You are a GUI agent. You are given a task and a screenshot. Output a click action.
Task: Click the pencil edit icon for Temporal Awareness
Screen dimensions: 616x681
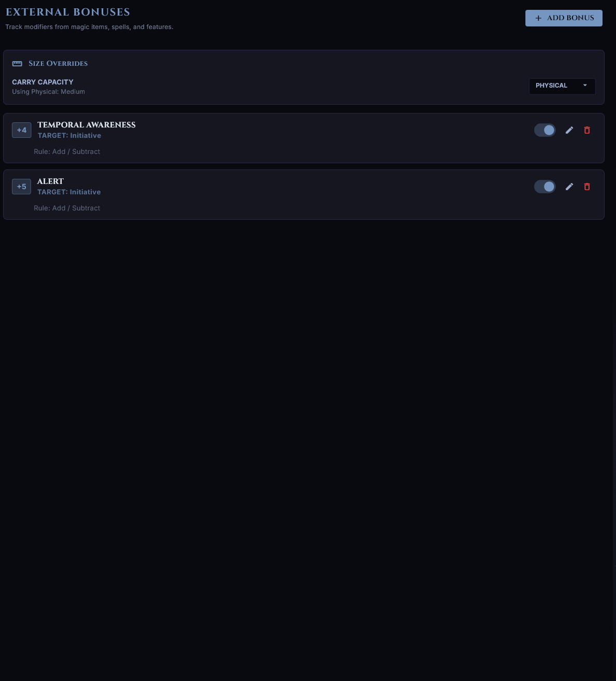[x=569, y=130]
